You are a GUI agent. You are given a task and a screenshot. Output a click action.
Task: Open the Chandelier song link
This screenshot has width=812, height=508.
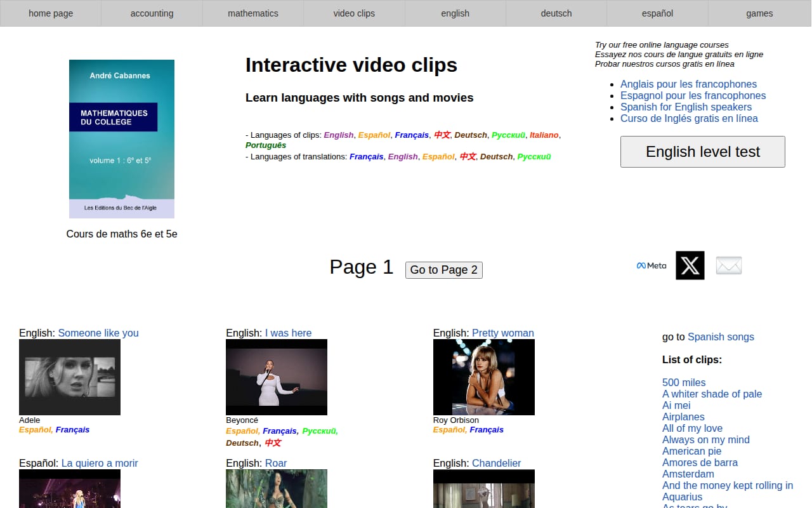pos(497,463)
